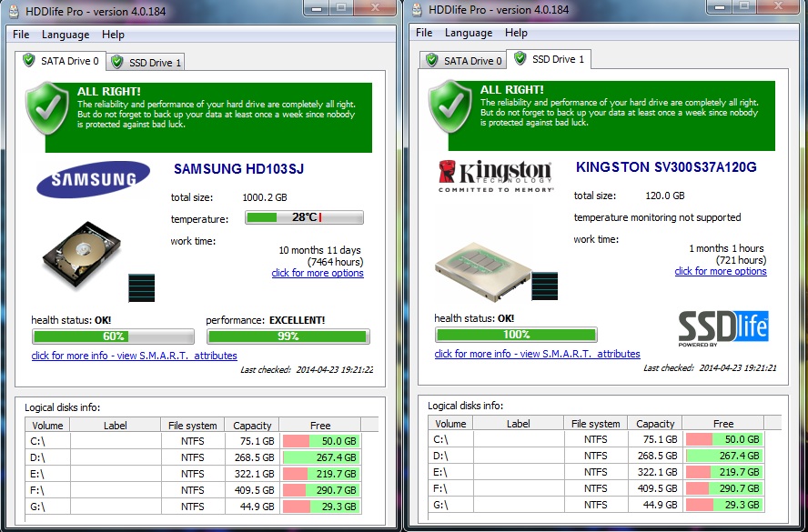Select D:\ volume row in left window
Image resolution: width=808 pixels, height=532 pixels.
pos(193,457)
